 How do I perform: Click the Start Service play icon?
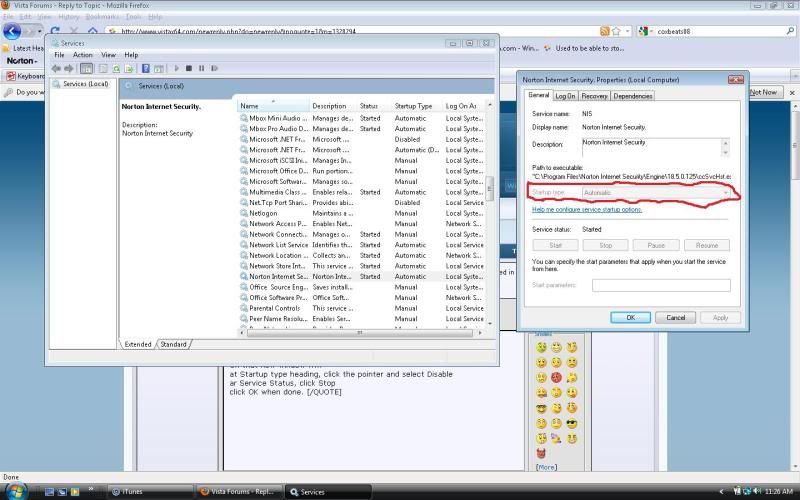click(x=177, y=68)
